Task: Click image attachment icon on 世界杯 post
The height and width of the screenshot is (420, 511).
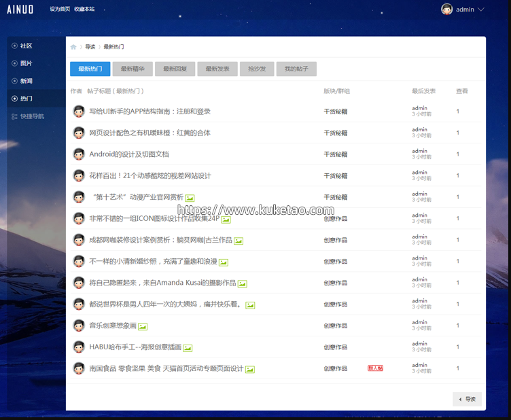Action: coord(250,305)
